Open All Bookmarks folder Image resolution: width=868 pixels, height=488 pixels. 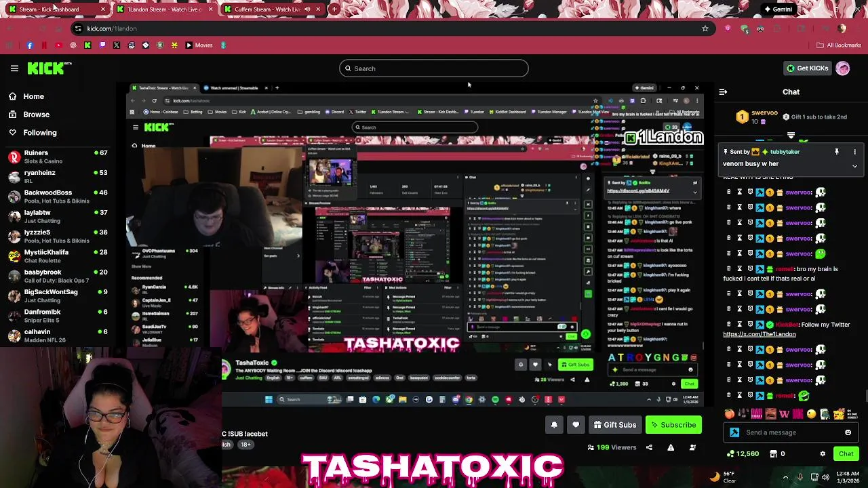pos(839,45)
